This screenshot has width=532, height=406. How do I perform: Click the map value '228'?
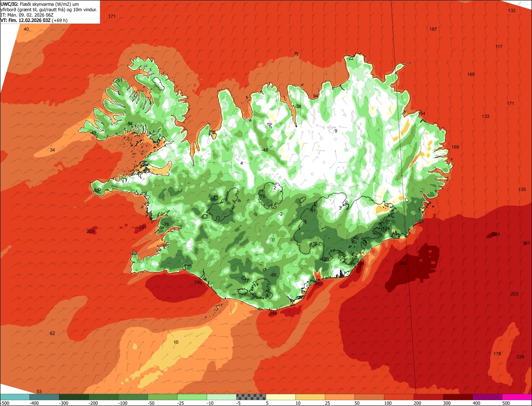tap(520, 357)
